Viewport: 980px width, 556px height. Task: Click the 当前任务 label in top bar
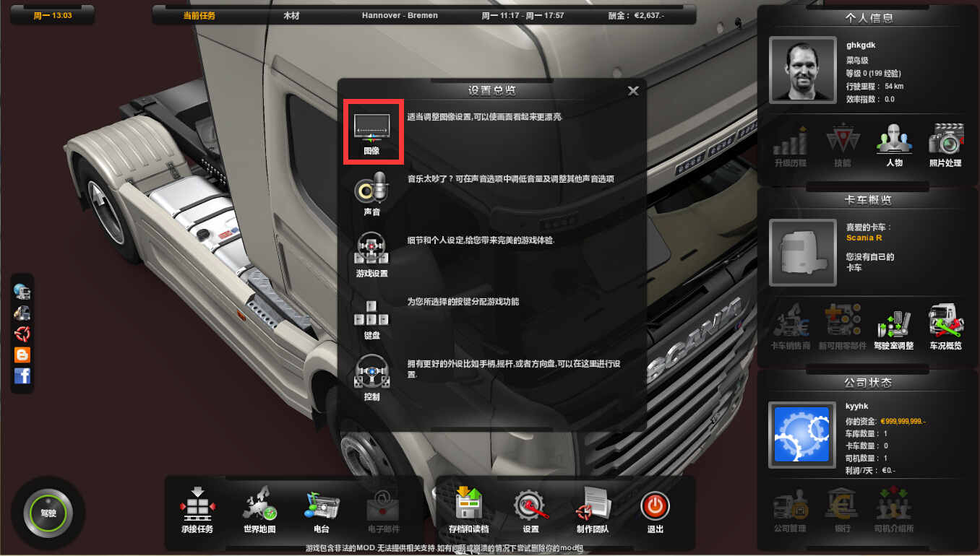199,15
